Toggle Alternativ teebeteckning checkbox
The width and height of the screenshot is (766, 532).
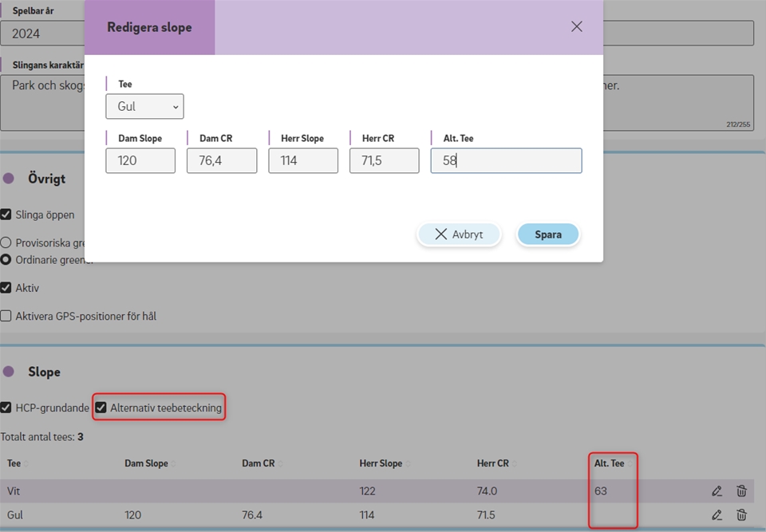coord(101,408)
